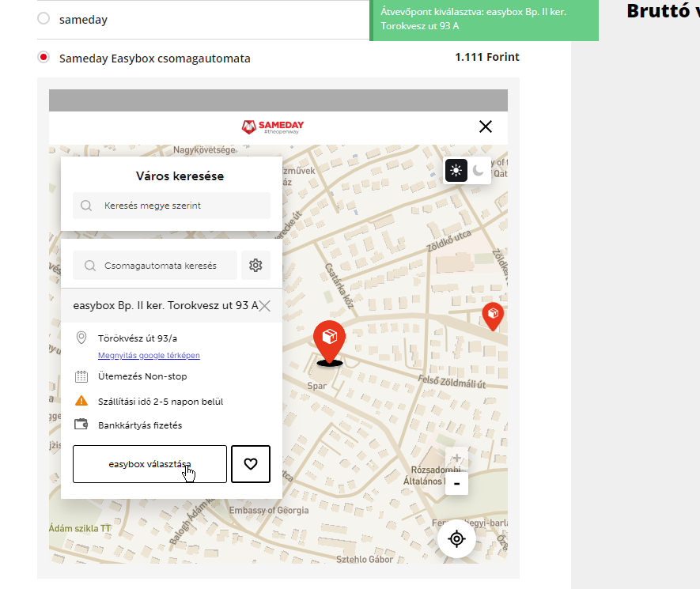
Task: Click the Bankkártyás fizetés text
Action: [x=140, y=425]
